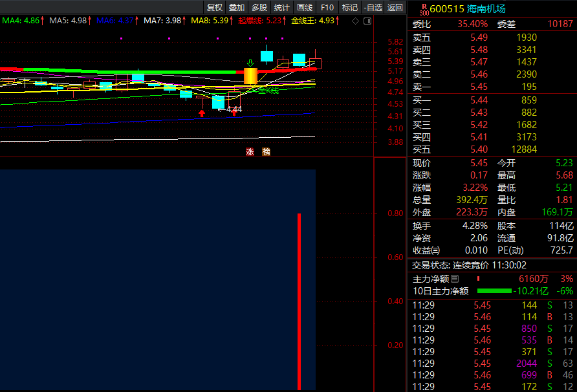
Task: Open the 主力净额 detail list icon
Action: [454, 279]
